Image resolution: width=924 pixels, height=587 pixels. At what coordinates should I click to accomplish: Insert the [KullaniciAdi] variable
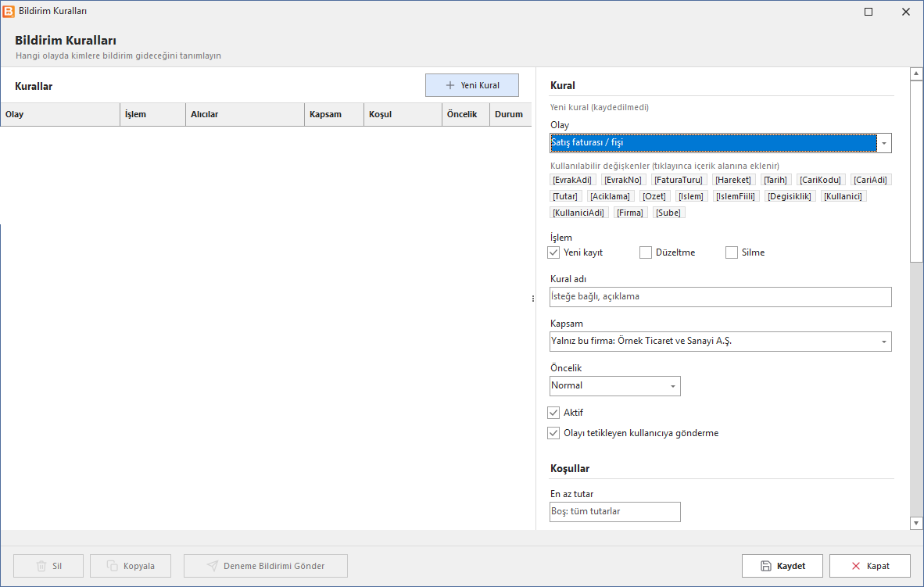click(578, 213)
